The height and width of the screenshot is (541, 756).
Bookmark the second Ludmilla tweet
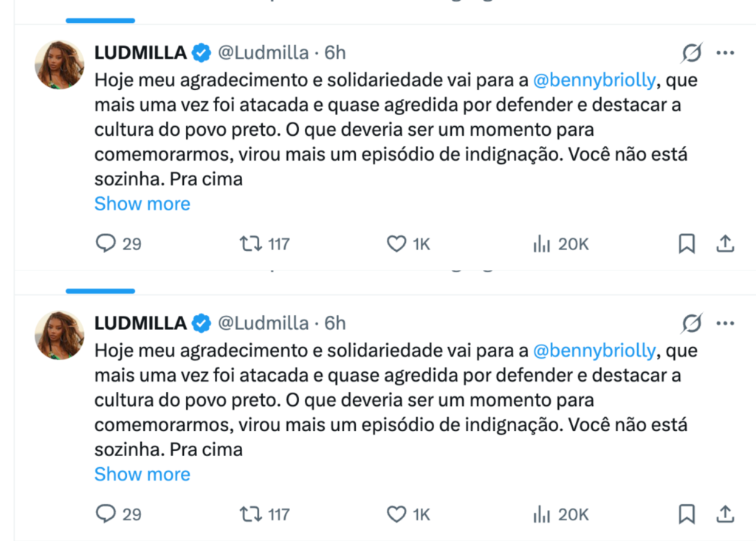[x=687, y=514]
